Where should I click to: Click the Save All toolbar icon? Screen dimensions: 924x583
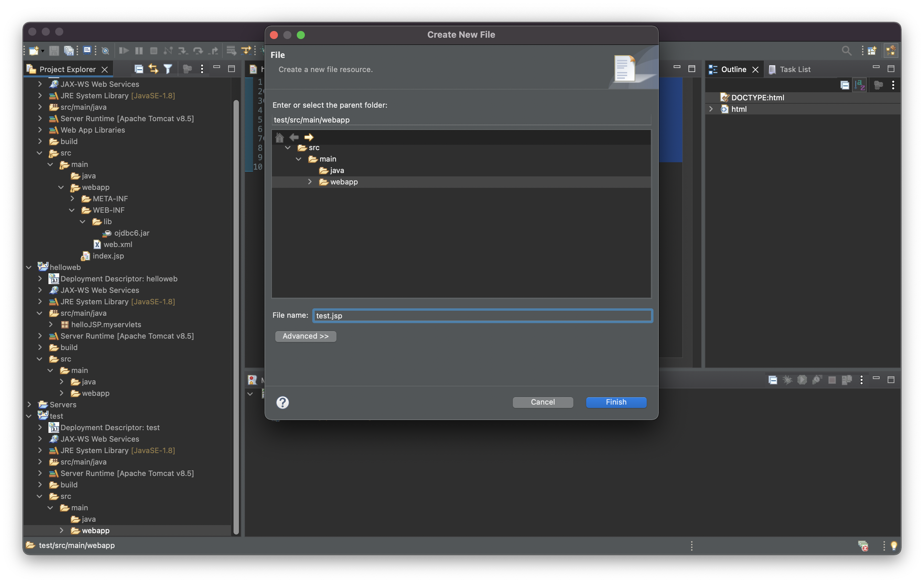tap(69, 51)
